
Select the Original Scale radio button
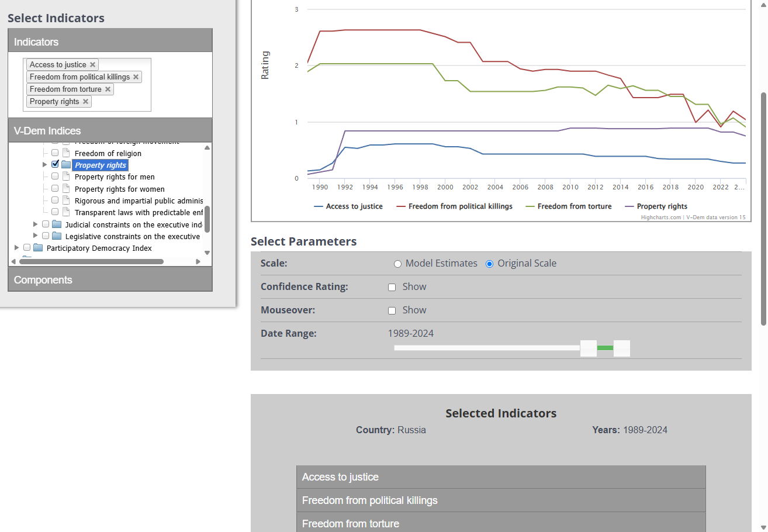coord(490,264)
